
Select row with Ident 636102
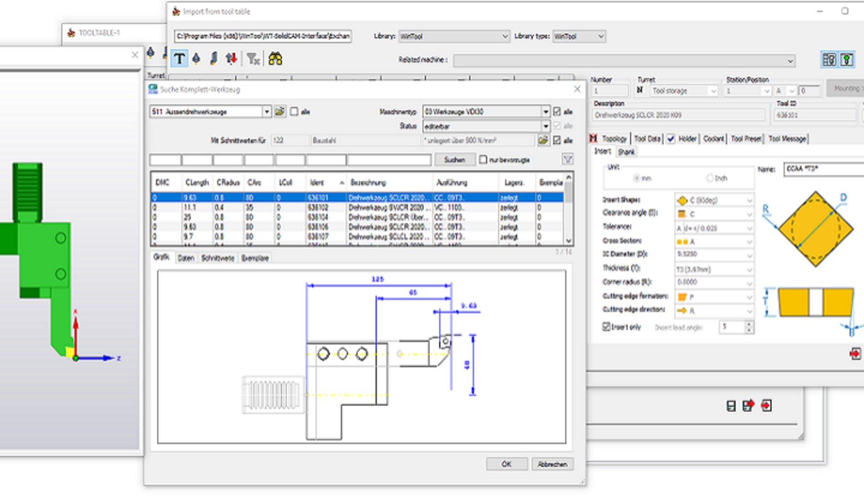[x=318, y=208]
